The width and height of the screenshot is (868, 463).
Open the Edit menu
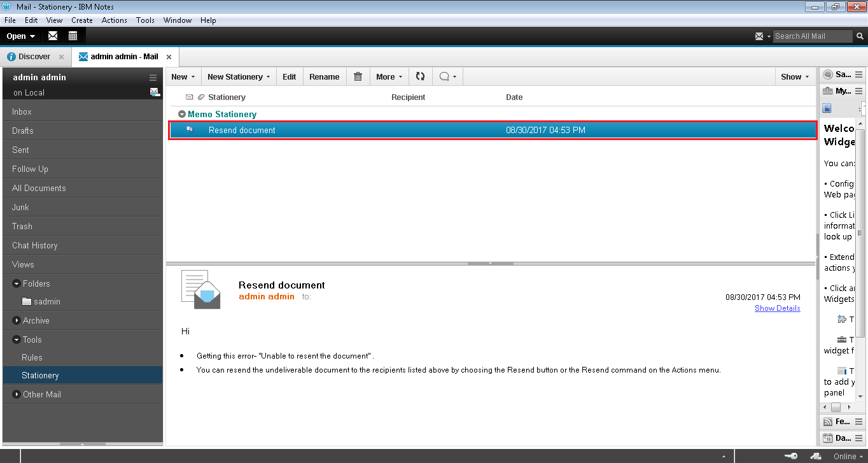tap(31, 20)
